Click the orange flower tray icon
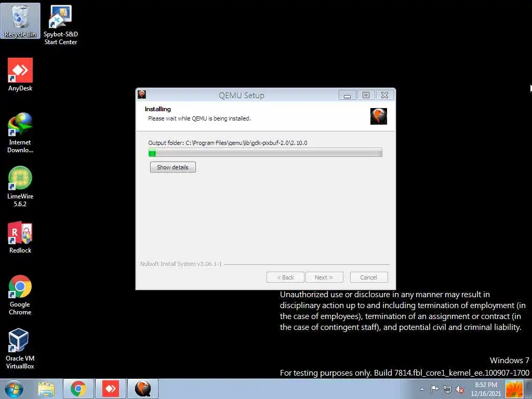Image resolution: width=532 pixels, height=399 pixels. point(514,389)
